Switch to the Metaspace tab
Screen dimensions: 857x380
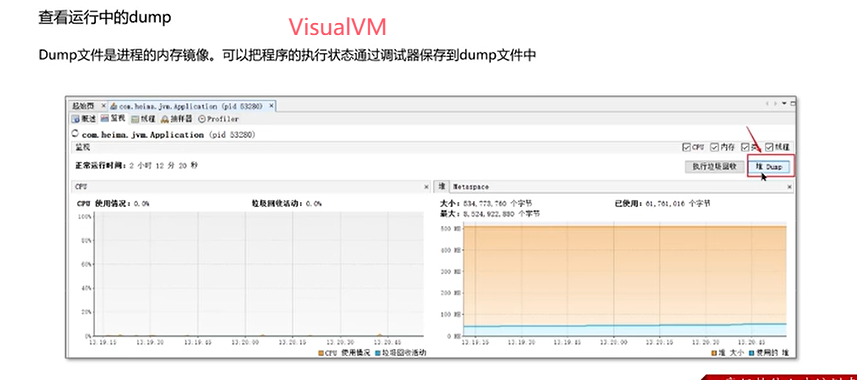[470, 187]
